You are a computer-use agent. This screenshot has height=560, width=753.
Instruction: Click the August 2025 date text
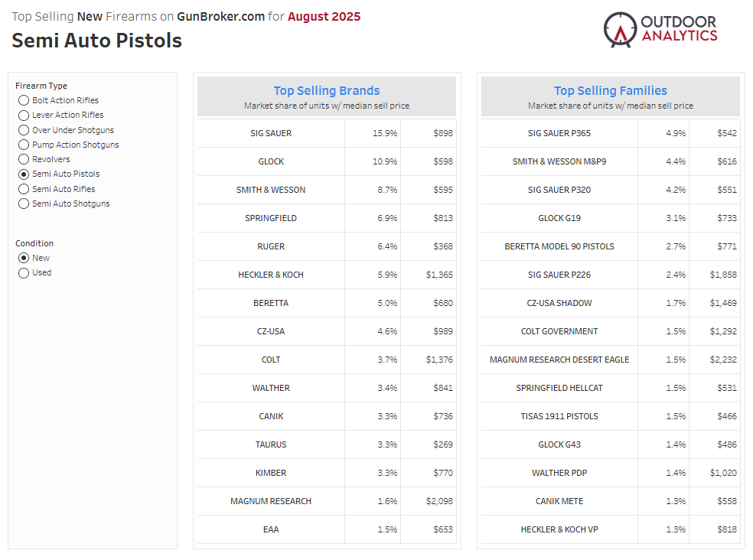pyautogui.click(x=322, y=15)
